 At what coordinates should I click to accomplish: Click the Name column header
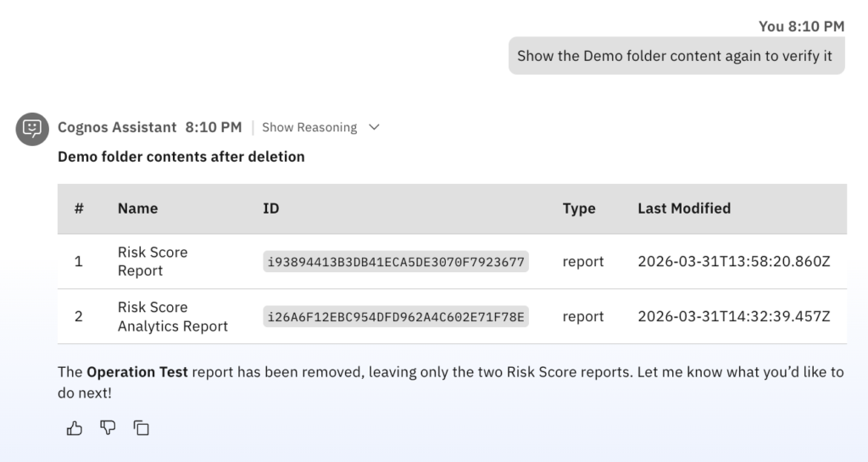tap(137, 209)
